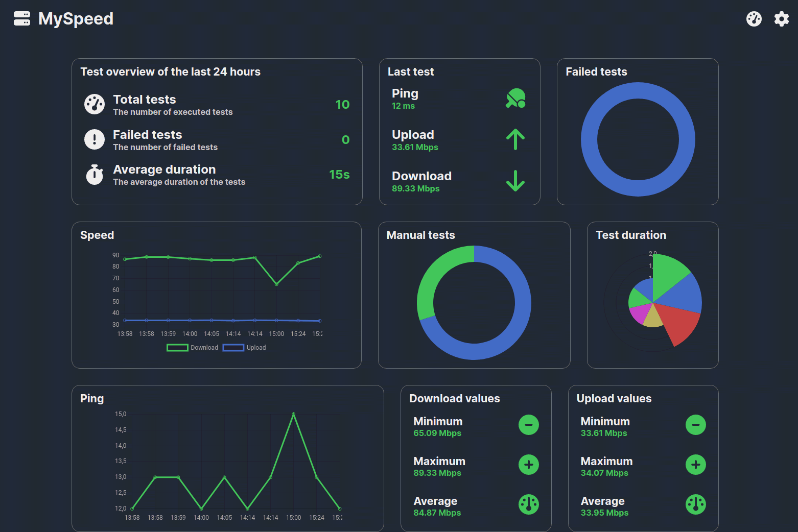Click the Failed tests exclamation icon
The width and height of the screenshot is (798, 532).
(x=95, y=139)
